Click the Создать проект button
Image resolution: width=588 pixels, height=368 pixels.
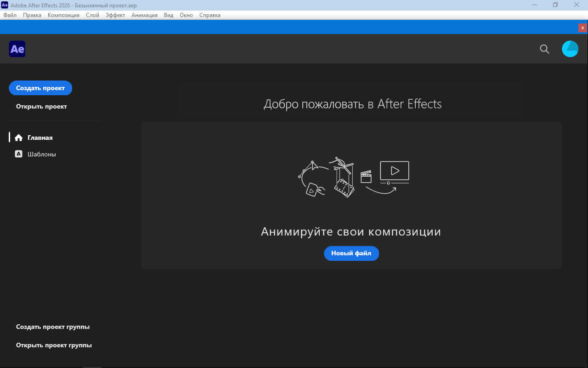click(40, 88)
